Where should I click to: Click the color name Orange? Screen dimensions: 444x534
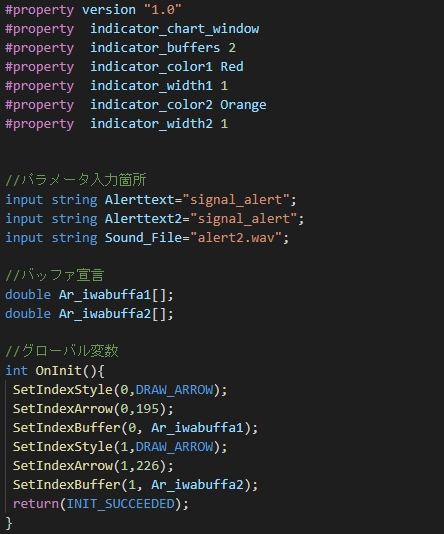coord(243,105)
